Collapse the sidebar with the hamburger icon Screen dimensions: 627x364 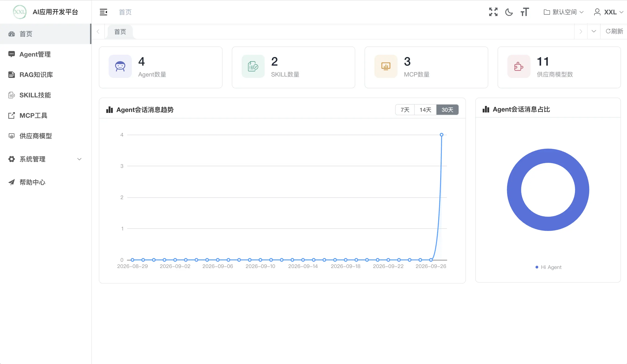(103, 12)
